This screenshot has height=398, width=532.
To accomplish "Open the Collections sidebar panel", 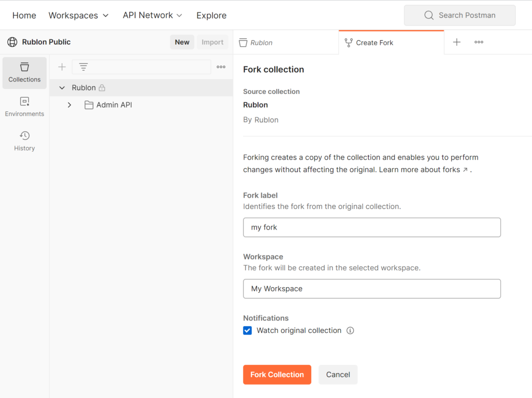I will point(24,73).
